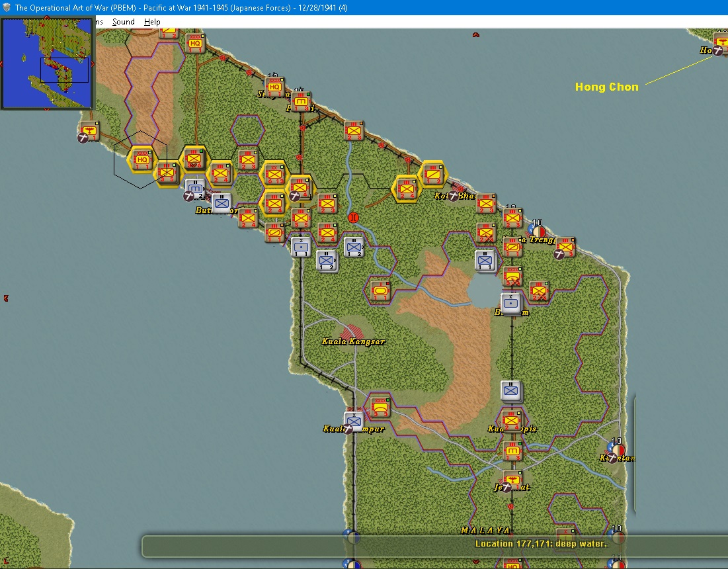
Task: Select the blue artillery brigade near the lake
Action: tap(510, 303)
